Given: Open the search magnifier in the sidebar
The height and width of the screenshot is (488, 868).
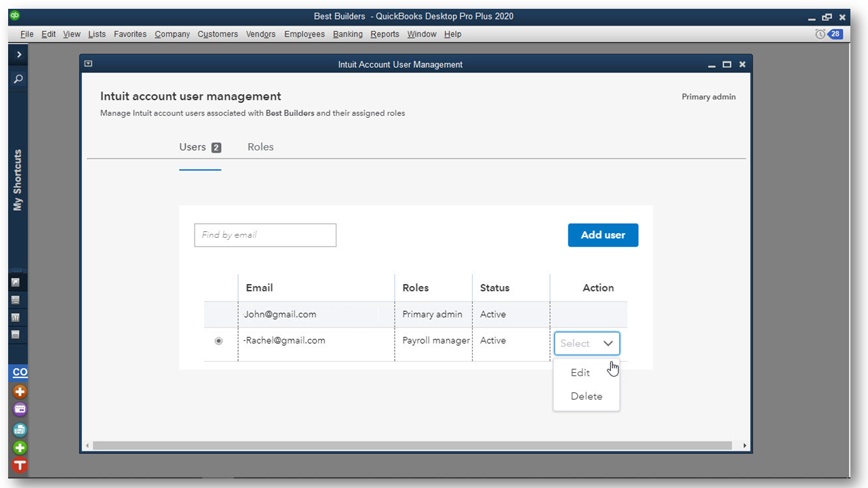Looking at the screenshot, I should click(x=18, y=79).
